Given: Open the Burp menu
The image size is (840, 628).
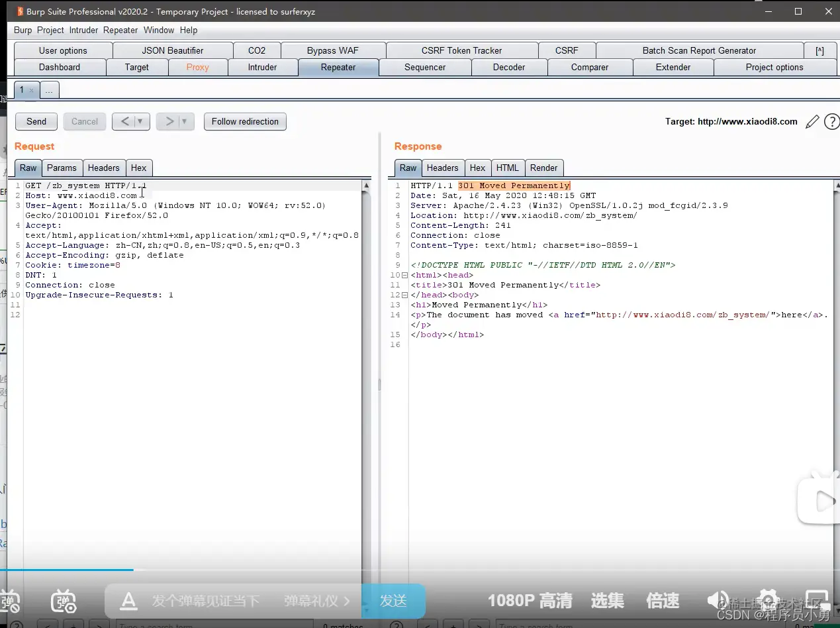Looking at the screenshot, I should [x=23, y=30].
